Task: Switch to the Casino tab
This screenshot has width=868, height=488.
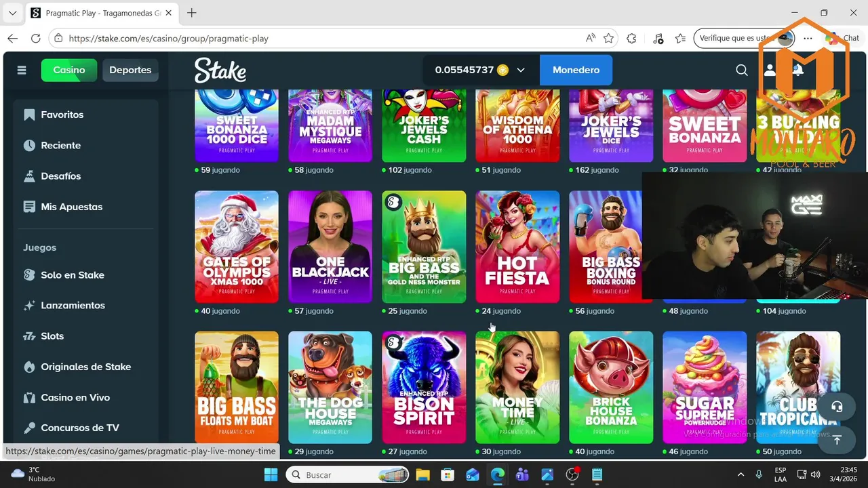Action: pyautogui.click(x=69, y=70)
